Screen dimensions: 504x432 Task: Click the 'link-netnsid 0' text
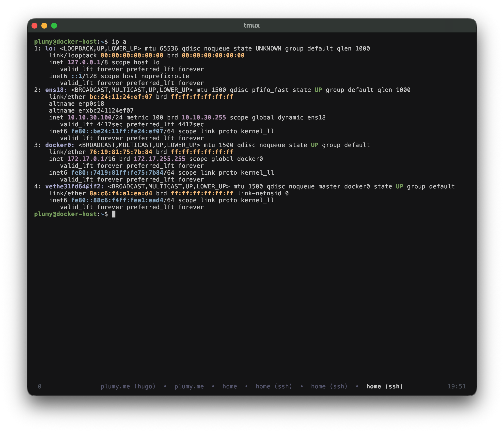pos(263,193)
